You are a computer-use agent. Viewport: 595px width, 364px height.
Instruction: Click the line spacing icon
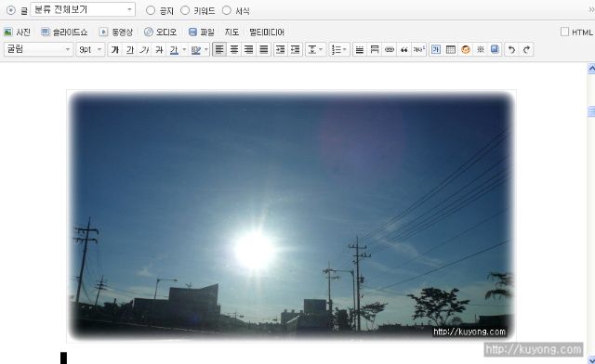tap(312, 49)
